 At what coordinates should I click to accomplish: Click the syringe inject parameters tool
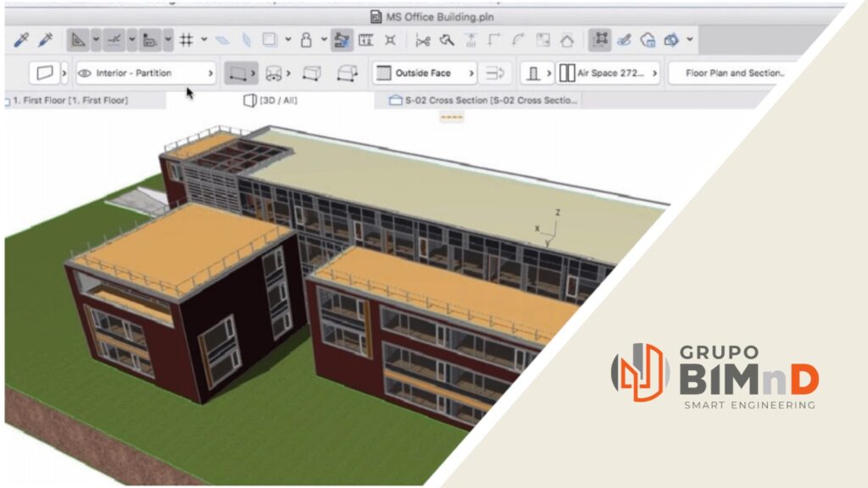click(42, 40)
